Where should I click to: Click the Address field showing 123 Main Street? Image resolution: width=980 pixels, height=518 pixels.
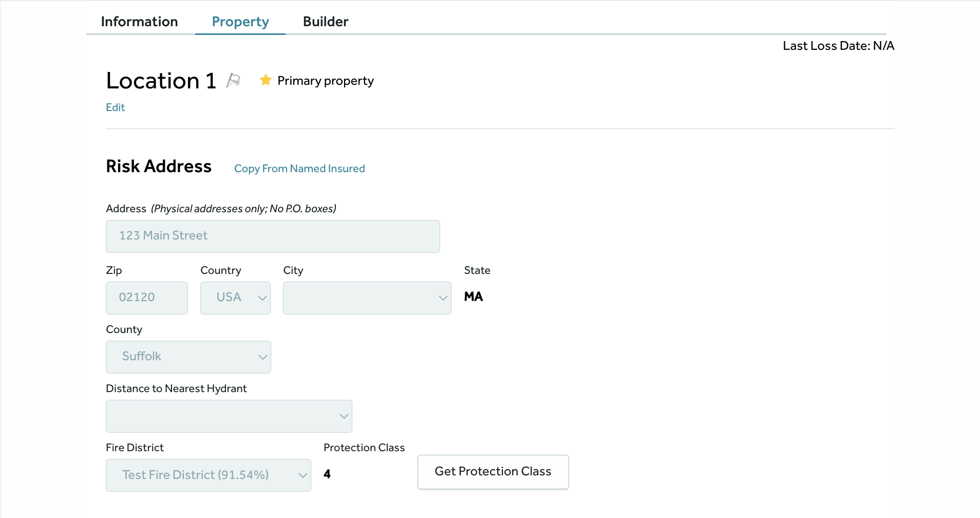273,236
